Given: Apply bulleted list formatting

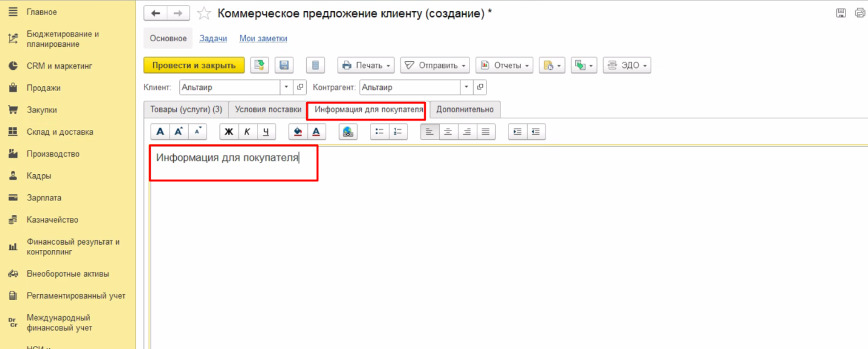Looking at the screenshot, I should click(380, 132).
